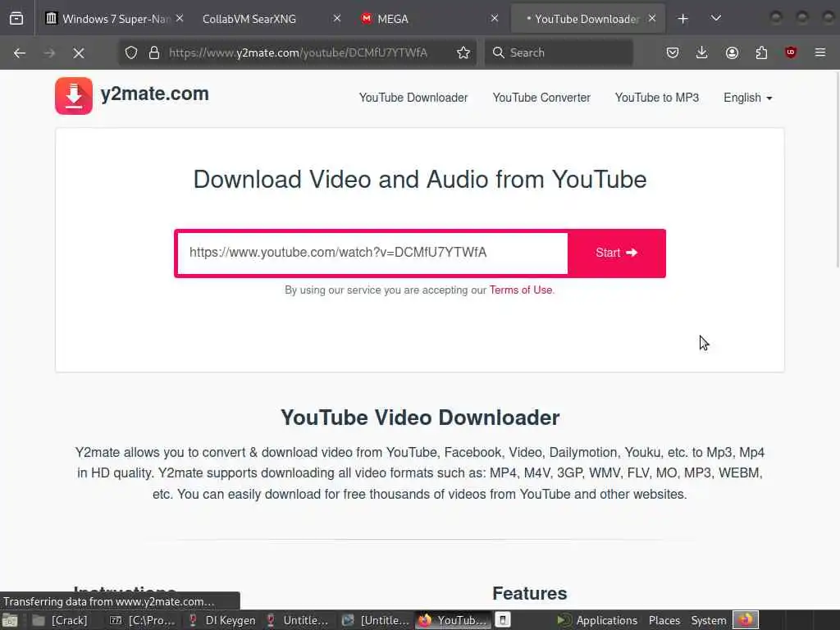Viewport: 840px width, 630px height.
Task: Click the forward navigation arrow
Action: pyautogui.click(x=49, y=52)
